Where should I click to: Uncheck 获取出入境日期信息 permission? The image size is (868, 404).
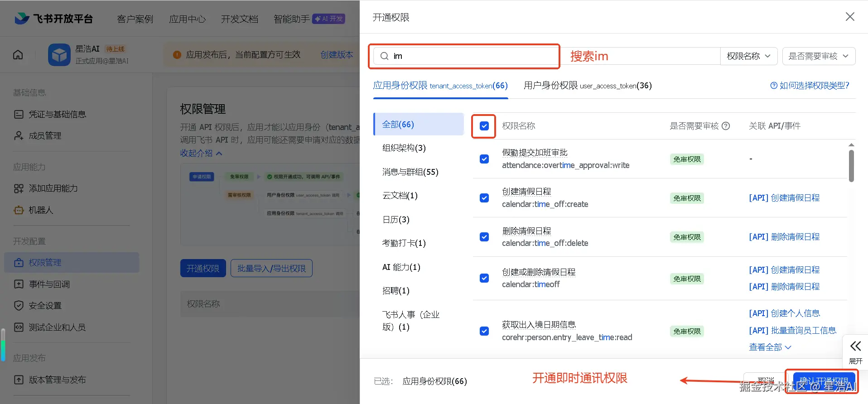coord(484,331)
